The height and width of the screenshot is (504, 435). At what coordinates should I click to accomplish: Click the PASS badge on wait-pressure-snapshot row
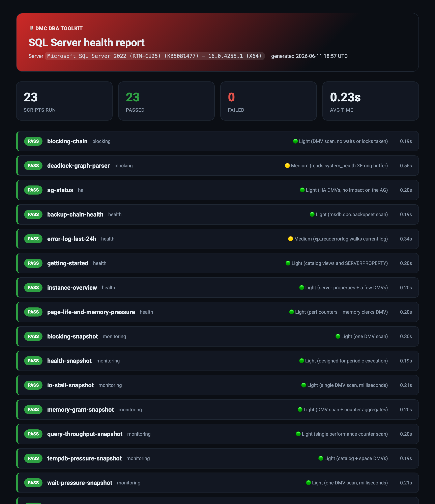pos(33,483)
